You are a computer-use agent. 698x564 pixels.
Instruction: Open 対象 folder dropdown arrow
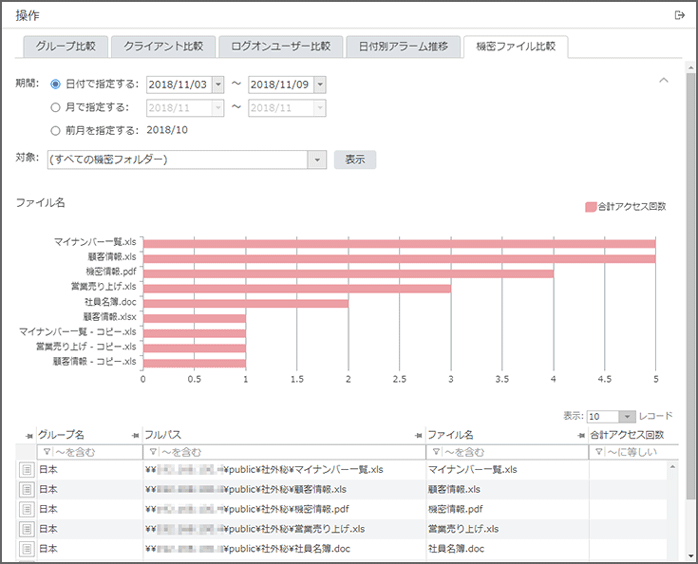click(x=317, y=160)
